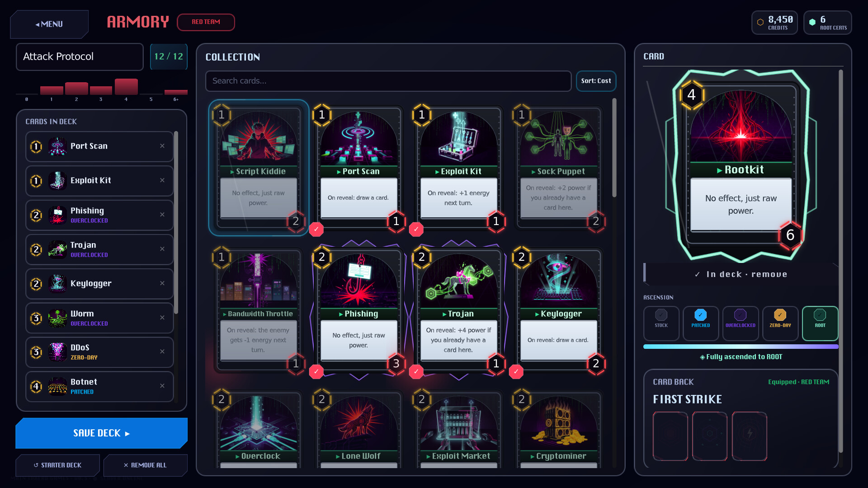Select Zero-Day ascension level

[780, 324]
